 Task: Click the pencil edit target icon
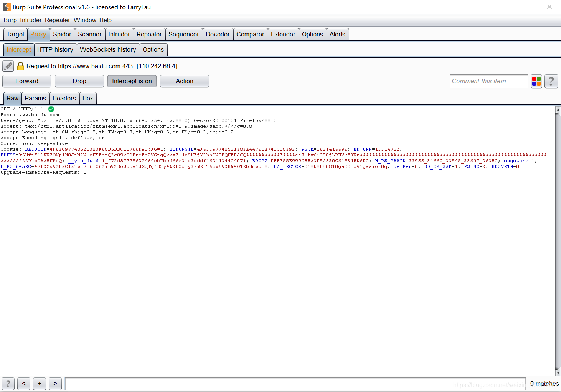(x=8, y=66)
